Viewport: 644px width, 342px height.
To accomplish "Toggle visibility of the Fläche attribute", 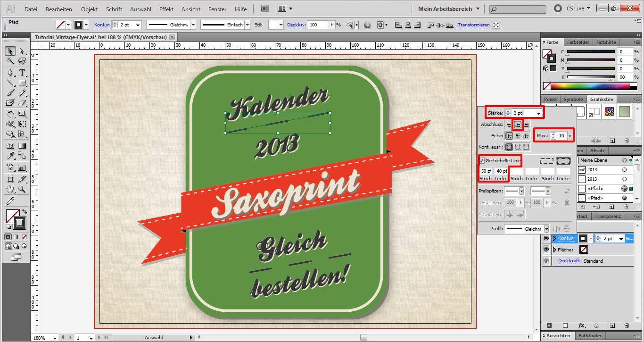I will (546, 250).
